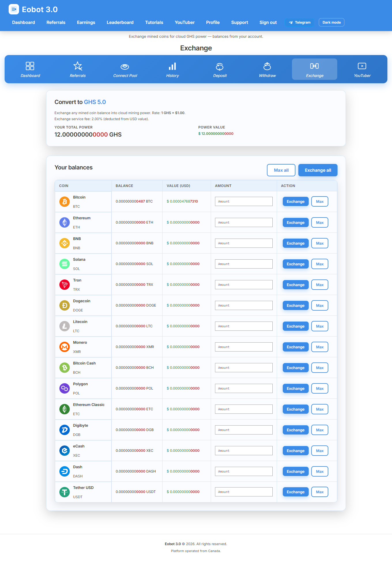392x563 pixels.
Task: Focus Litecoin Amount input field
Action: click(244, 326)
